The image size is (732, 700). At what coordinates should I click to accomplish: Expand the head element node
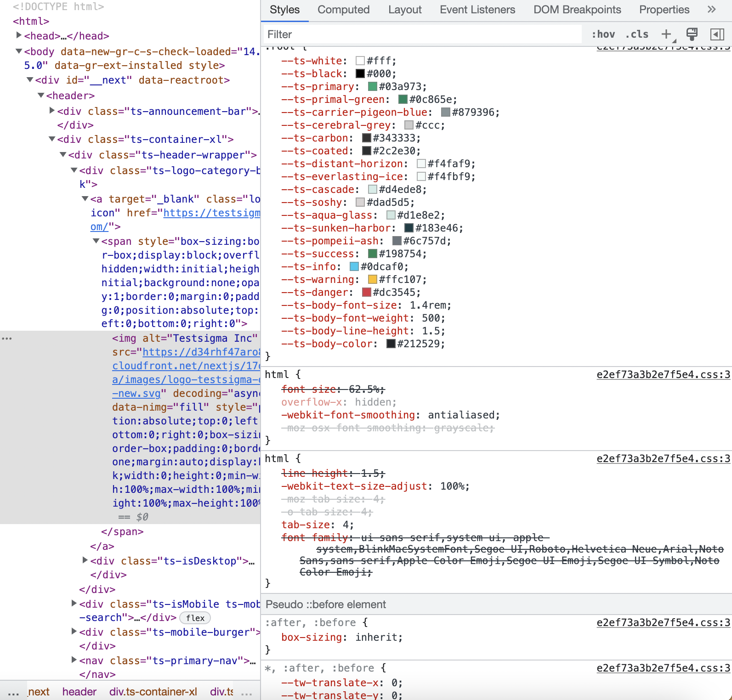click(x=19, y=35)
